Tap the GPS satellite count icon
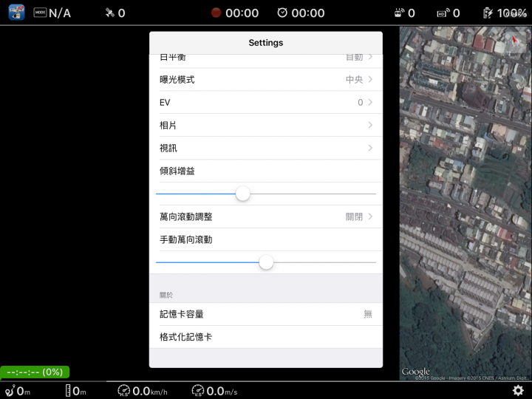 (109, 13)
